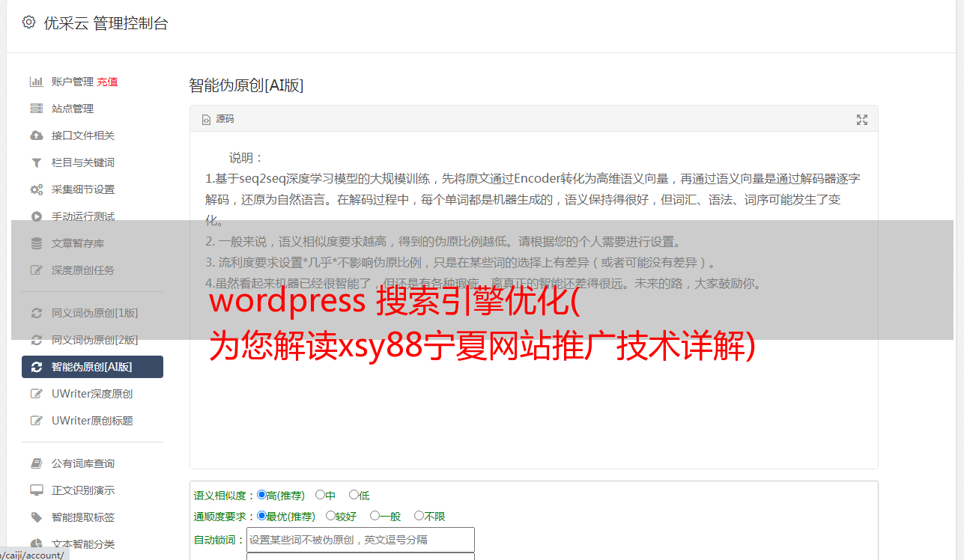Open 接口文件相关 menu item
The height and width of the screenshot is (560, 964).
83,136
